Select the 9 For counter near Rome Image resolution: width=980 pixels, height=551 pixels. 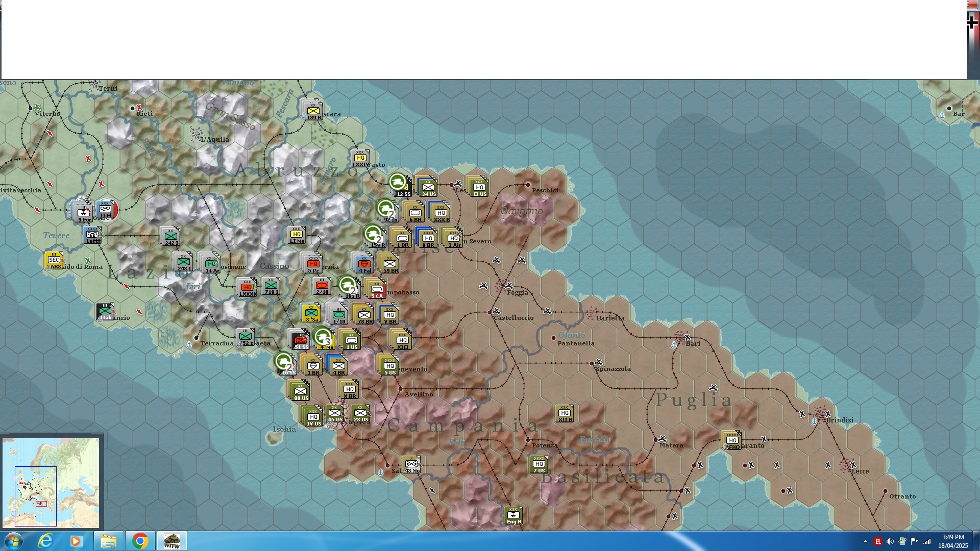83,212
